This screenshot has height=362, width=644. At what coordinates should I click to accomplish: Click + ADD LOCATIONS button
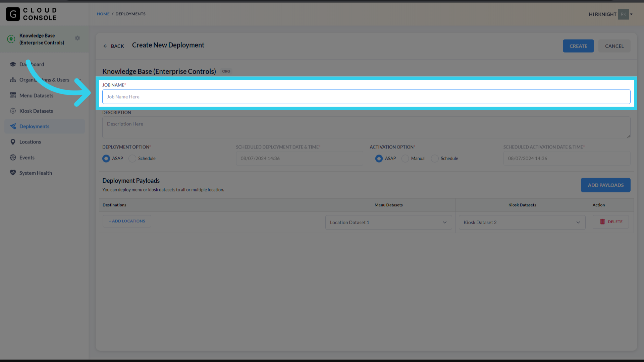pyautogui.click(x=127, y=221)
